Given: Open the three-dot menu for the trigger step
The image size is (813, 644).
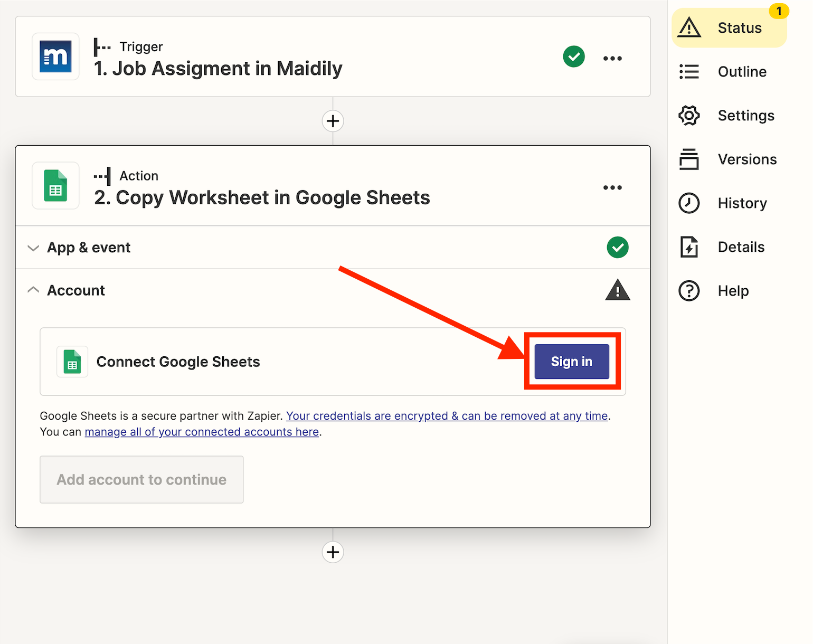Looking at the screenshot, I should 612,58.
